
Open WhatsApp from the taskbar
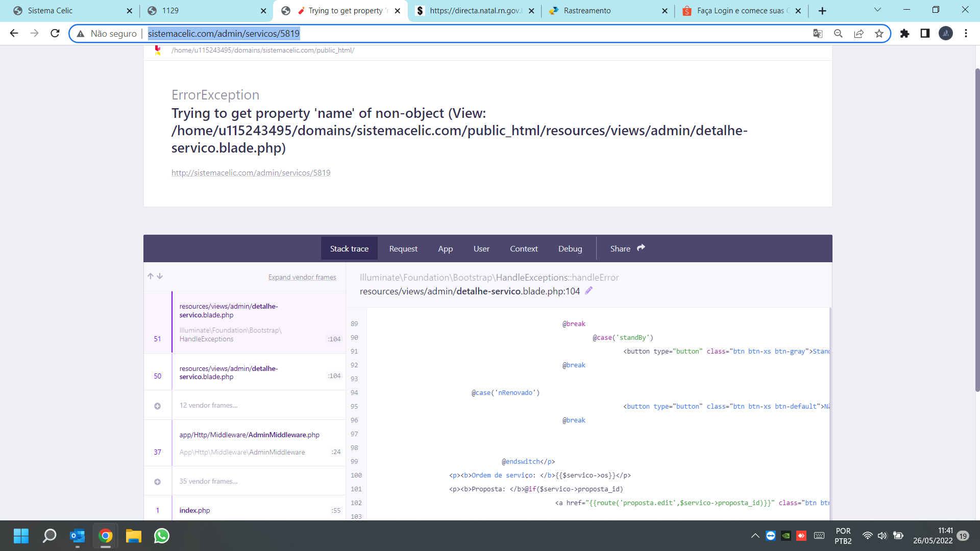(x=161, y=536)
